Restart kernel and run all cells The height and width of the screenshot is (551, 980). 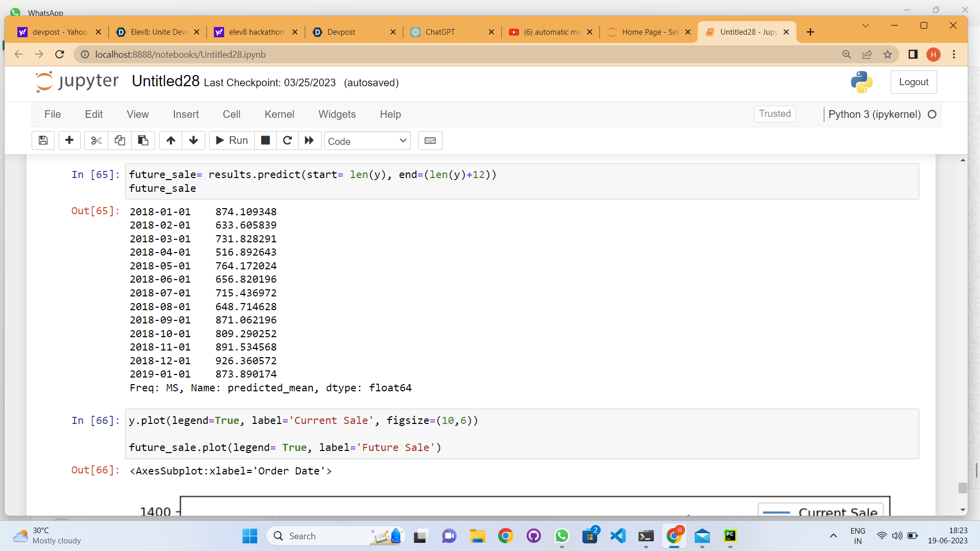(x=309, y=140)
